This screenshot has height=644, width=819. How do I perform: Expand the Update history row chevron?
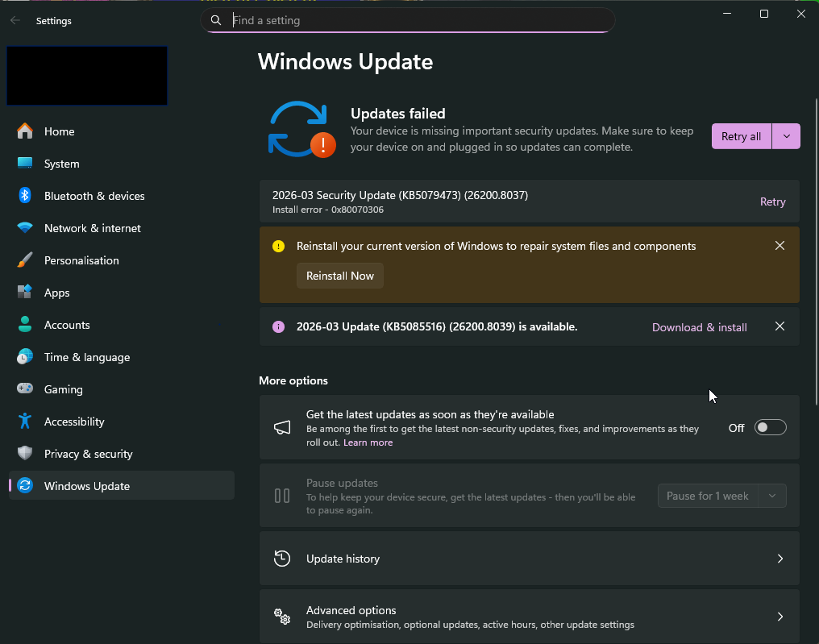click(x=780, y=559)
